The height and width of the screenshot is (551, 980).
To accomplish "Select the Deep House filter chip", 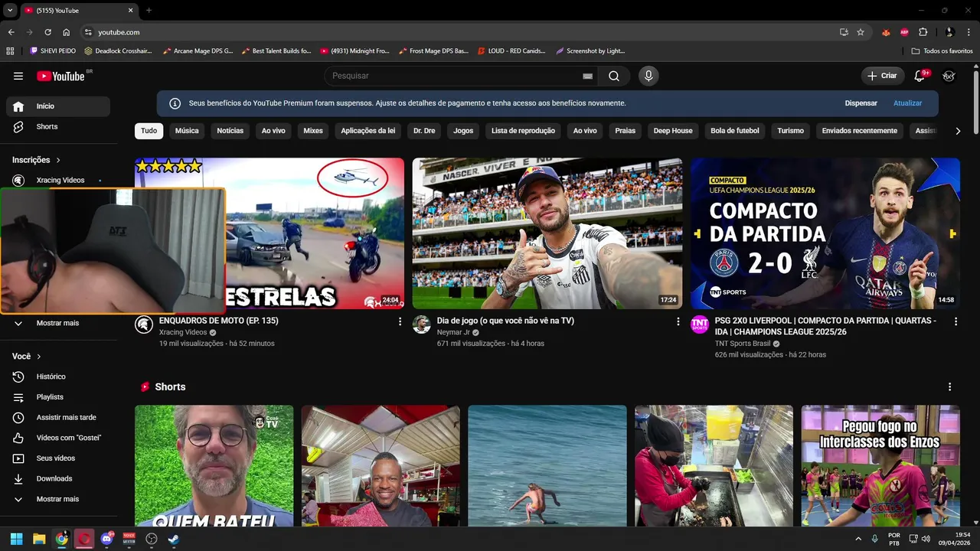I will point(673,131).
